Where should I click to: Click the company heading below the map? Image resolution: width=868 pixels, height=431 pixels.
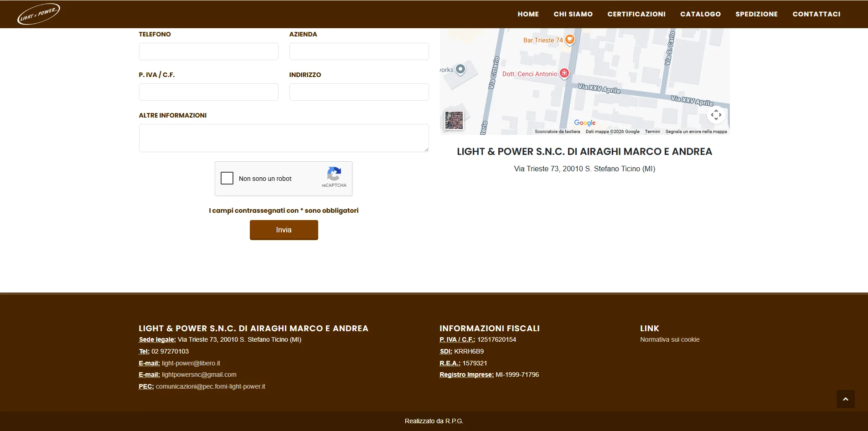(x=585, y=152)
